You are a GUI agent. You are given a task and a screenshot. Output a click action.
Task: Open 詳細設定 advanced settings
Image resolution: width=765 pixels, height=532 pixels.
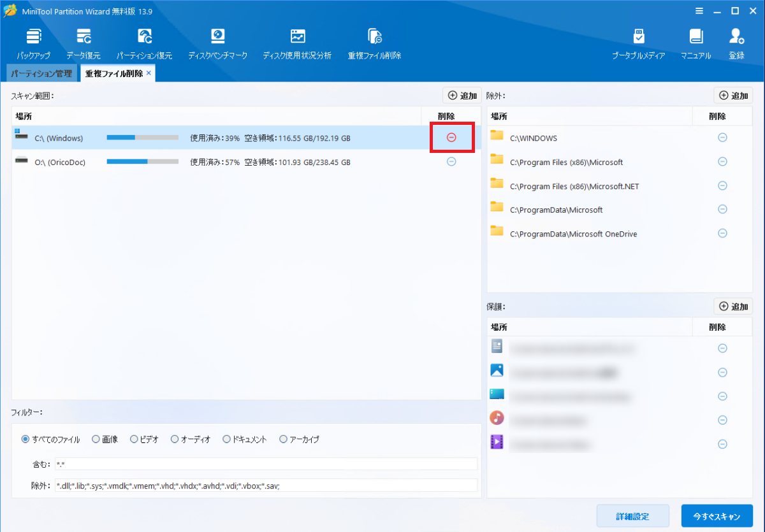click(x=633, y=515)
